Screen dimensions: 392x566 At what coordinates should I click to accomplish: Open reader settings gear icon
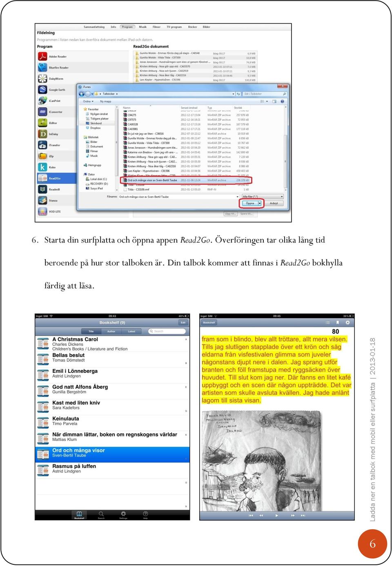[347, 323]
